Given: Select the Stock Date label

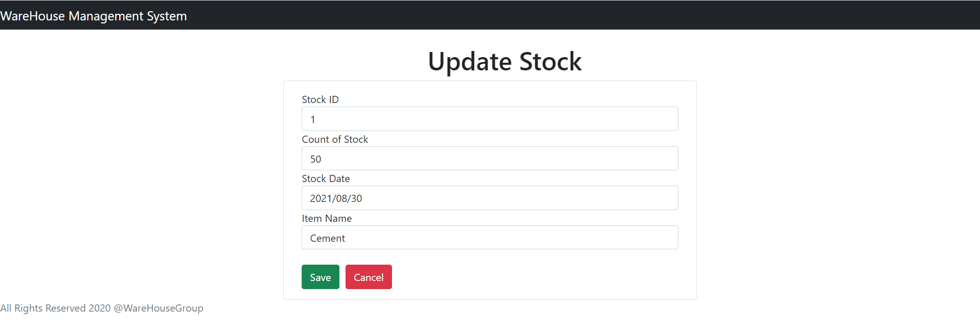Looking at the screenshot, I should 326,178.
